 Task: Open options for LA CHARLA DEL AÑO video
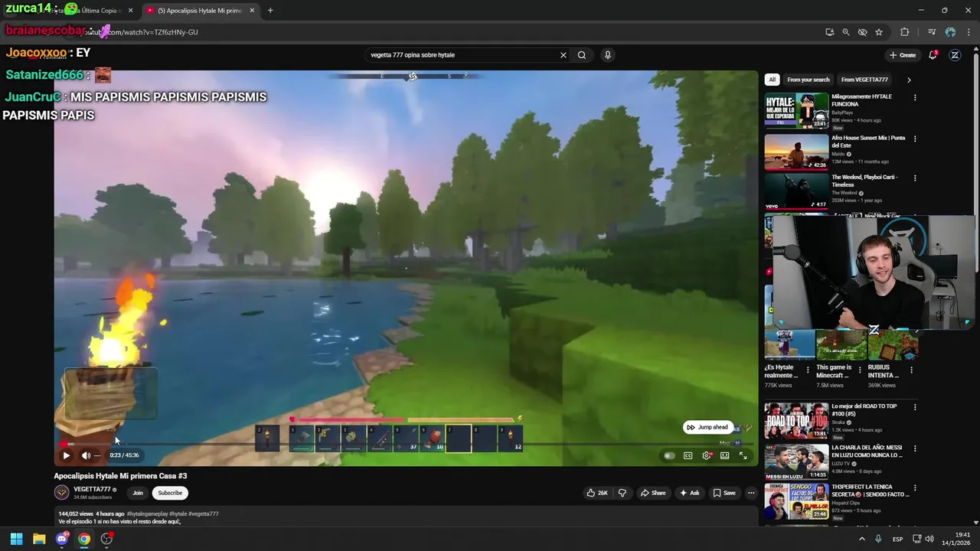point(915,448)
